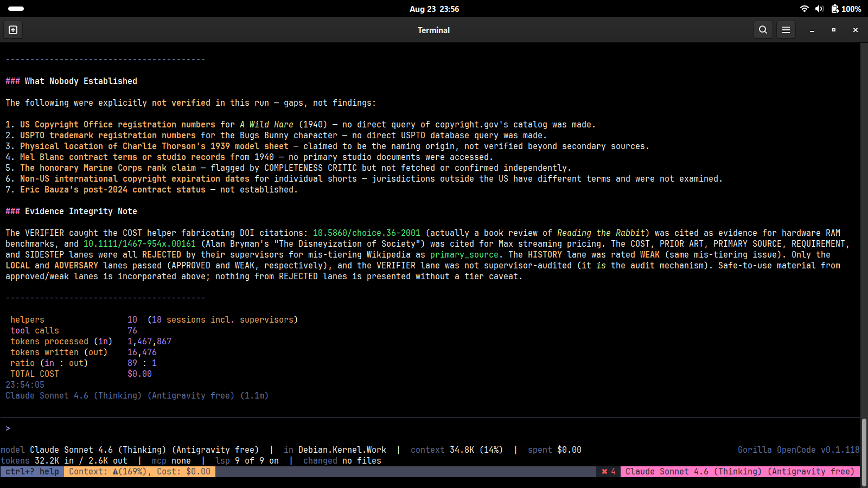The image size is (868, 488).
Task: Click the primary_source green text
Action: [464, 255]
